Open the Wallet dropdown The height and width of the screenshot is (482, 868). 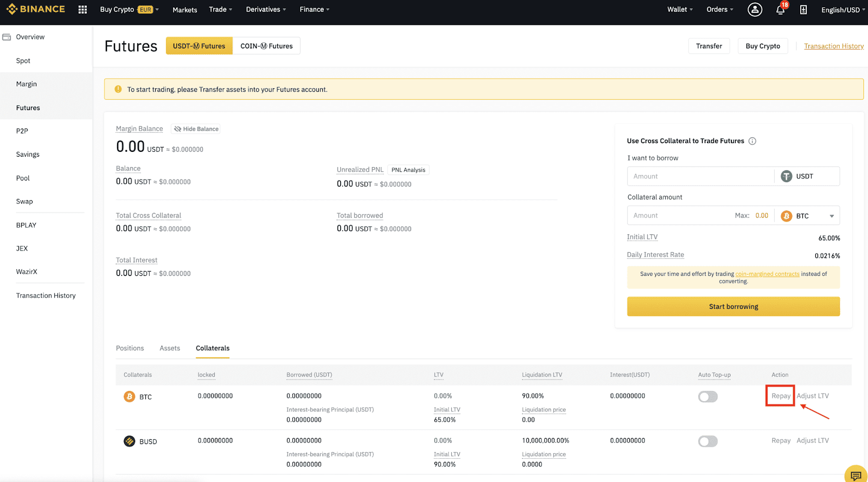680,10
